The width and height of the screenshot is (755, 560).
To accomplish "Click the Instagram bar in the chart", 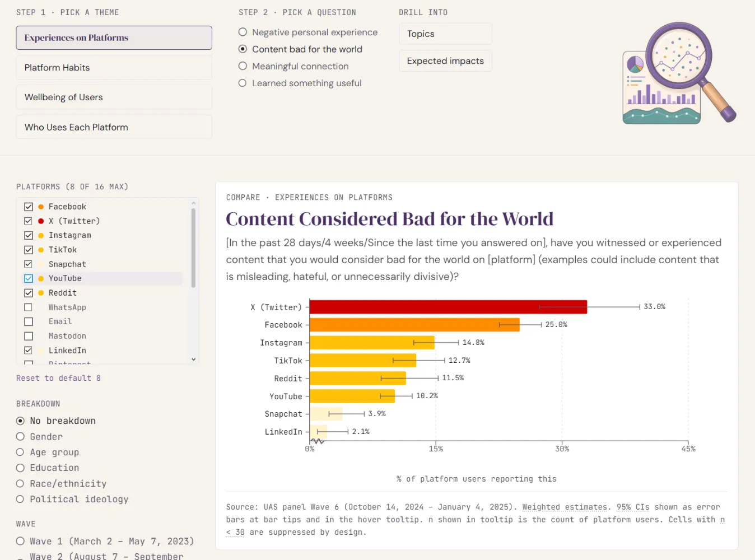I will click(372, 343).
